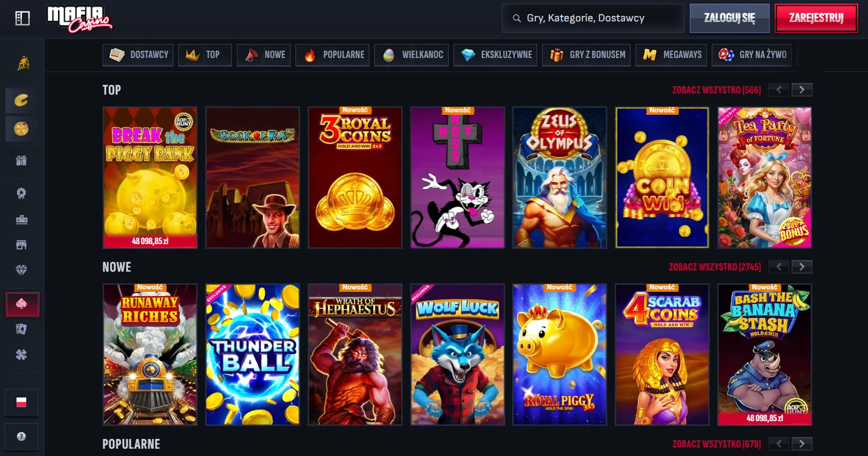Click the Zarejestruj button
This screenshot has height=456, width=868.
(x=816, y=18)
